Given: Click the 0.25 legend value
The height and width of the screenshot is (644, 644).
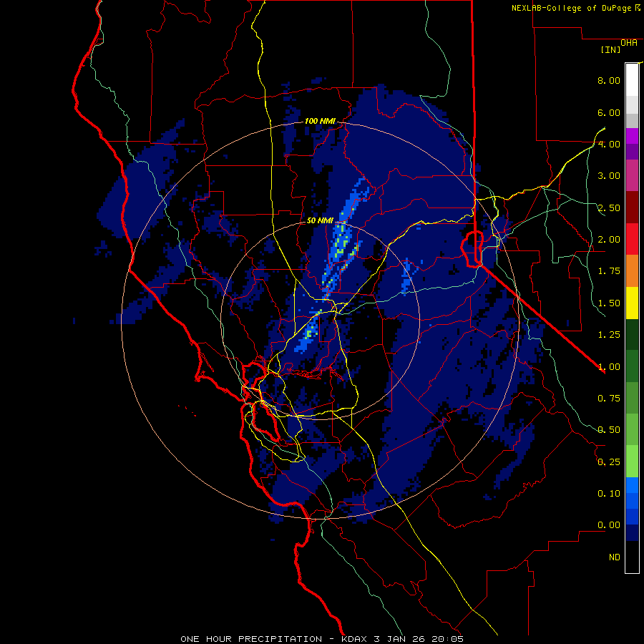Looking at the screenshot, I should pyautogui.click(x=609, y=462).
